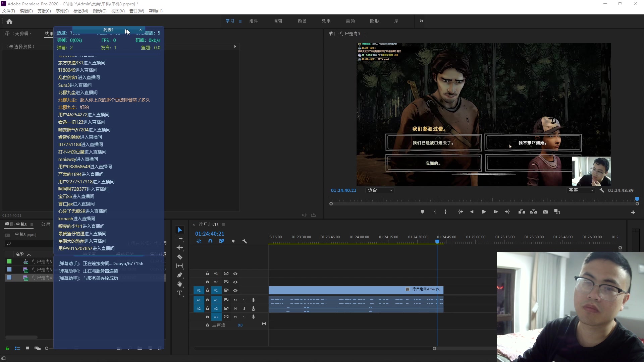Image resolution: width=644 pixels, height=362 pixels.
Task: Enable voice-over record on A3
Action: click(x=253, y=317)
